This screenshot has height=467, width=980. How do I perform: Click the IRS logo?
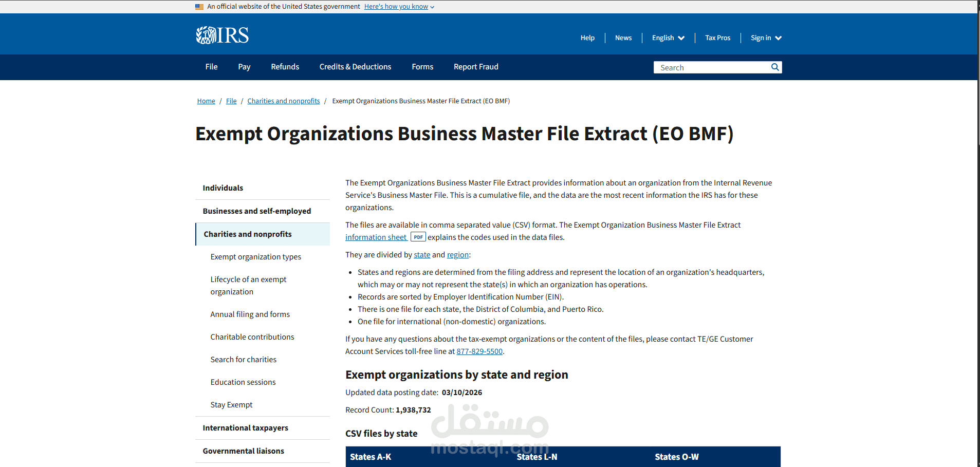pos(222,35)
